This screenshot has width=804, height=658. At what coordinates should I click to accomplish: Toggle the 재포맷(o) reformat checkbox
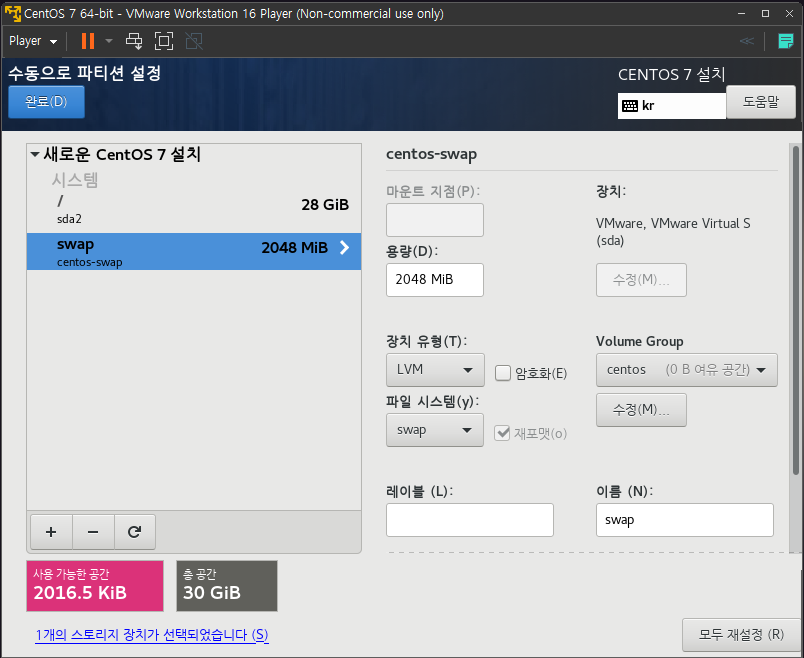[502, 433]
